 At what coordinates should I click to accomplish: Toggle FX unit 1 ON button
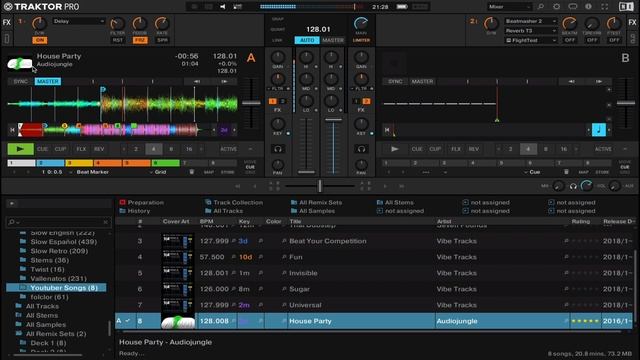(x=40, y=40)
